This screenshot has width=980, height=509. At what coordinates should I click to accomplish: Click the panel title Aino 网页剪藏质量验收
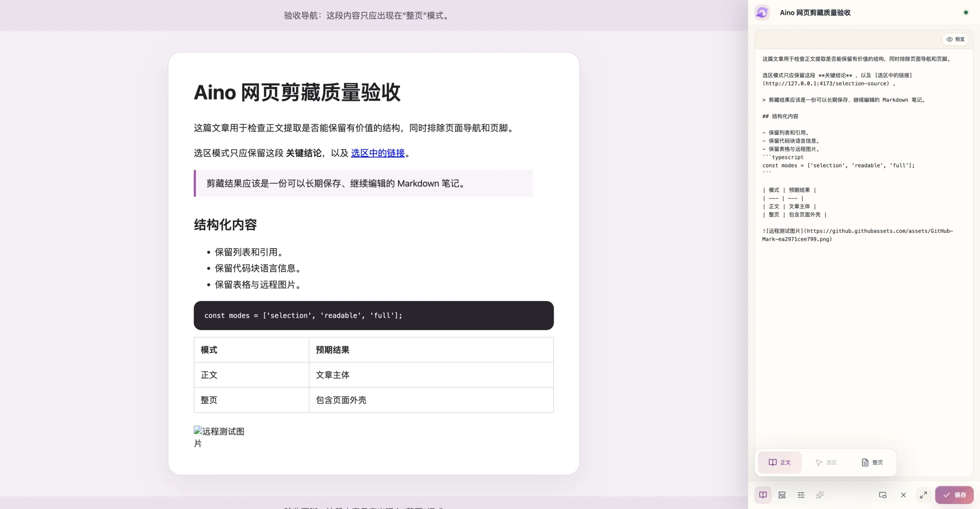click(x=815, y=13)
